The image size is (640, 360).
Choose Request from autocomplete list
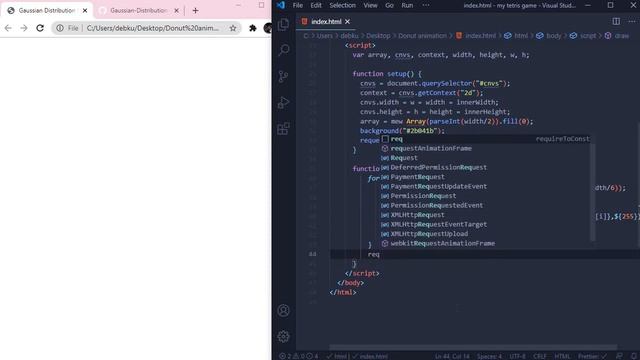(486, 158)
